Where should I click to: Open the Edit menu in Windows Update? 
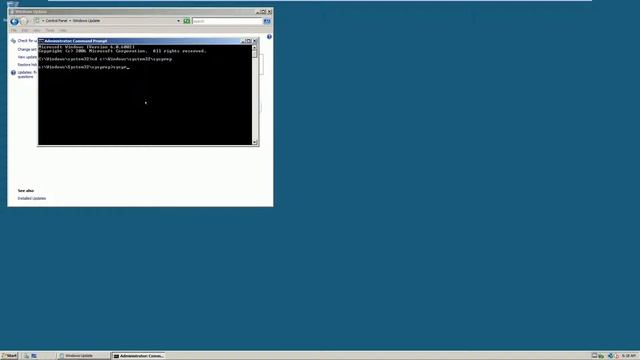coord(25,30)
